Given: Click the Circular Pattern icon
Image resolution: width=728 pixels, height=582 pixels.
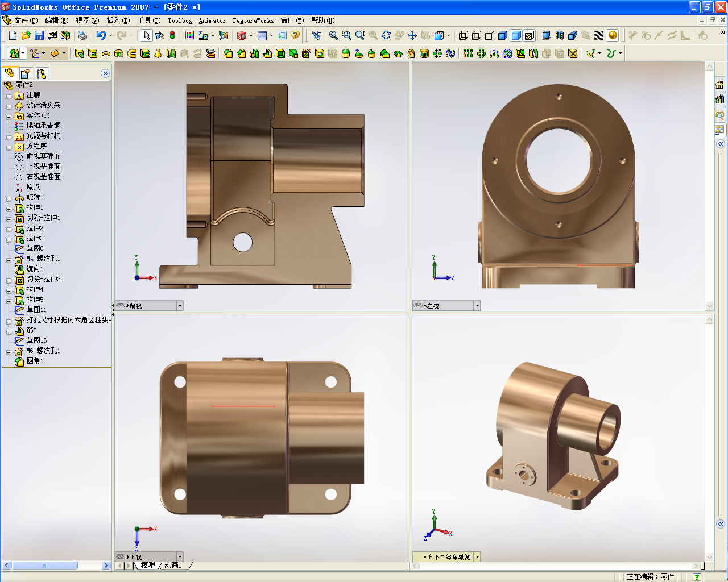Looking at the screenshot, I should pyautogui.click(x=481, y=53).
